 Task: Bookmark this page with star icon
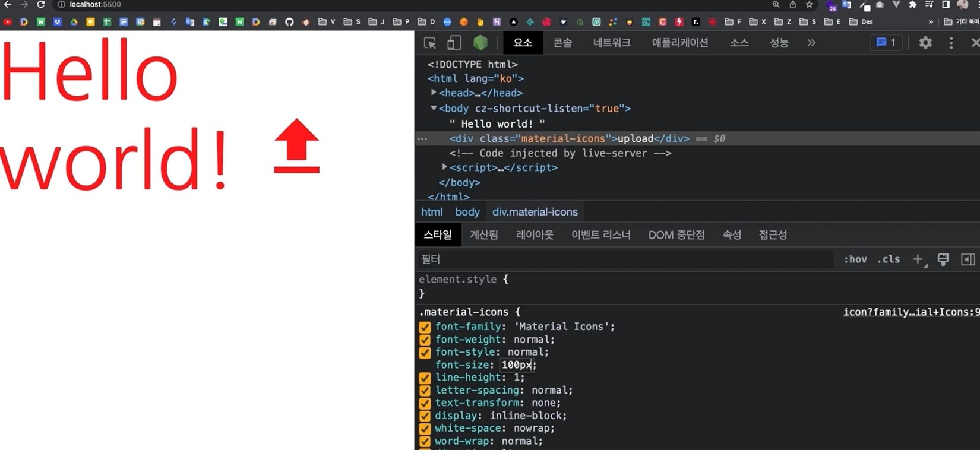pos(809,5)
